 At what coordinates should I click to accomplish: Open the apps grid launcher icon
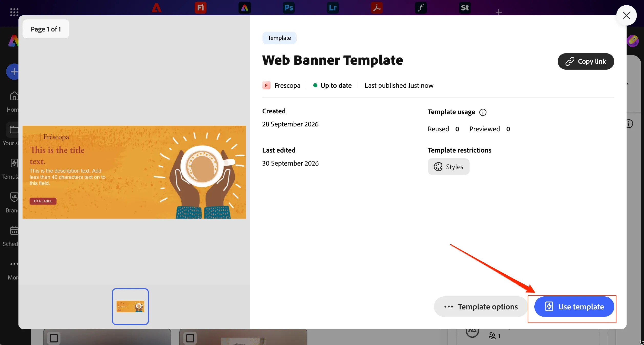click(x=14, y=12)
